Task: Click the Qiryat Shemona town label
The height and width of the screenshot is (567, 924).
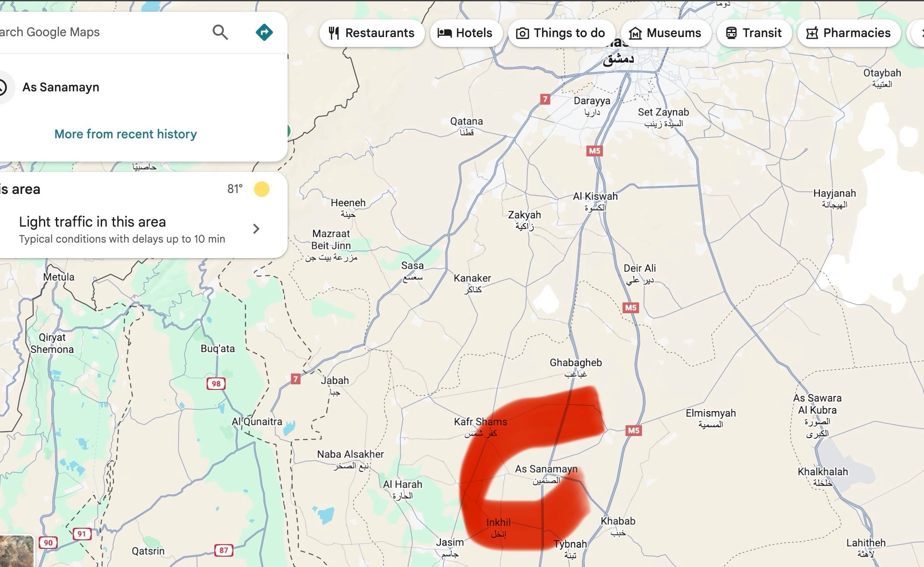Action: click(52, 343)
